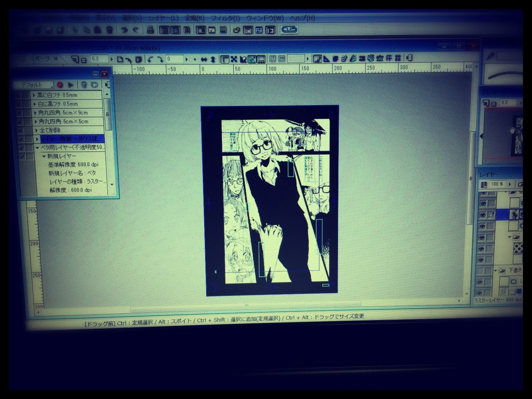Expand the 全て削除 action
532x399 pixels.
[37, 130]
